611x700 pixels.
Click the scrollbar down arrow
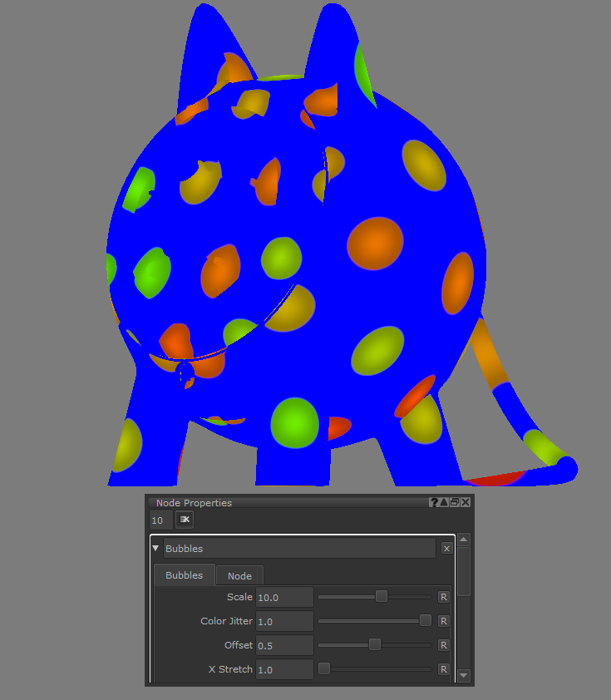(464, 675)
